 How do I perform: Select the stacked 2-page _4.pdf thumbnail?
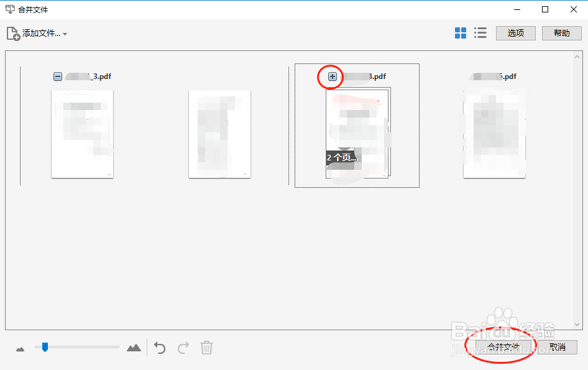tap(358, 133)
